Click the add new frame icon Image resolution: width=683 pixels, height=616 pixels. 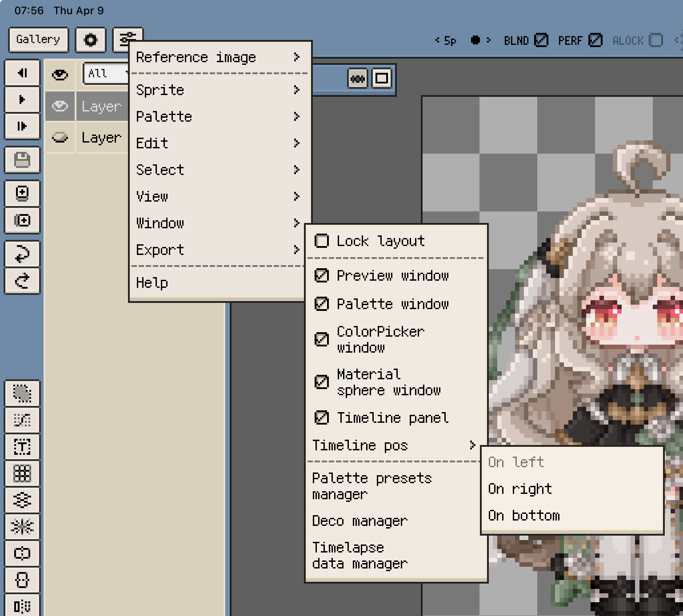[22, 193]
